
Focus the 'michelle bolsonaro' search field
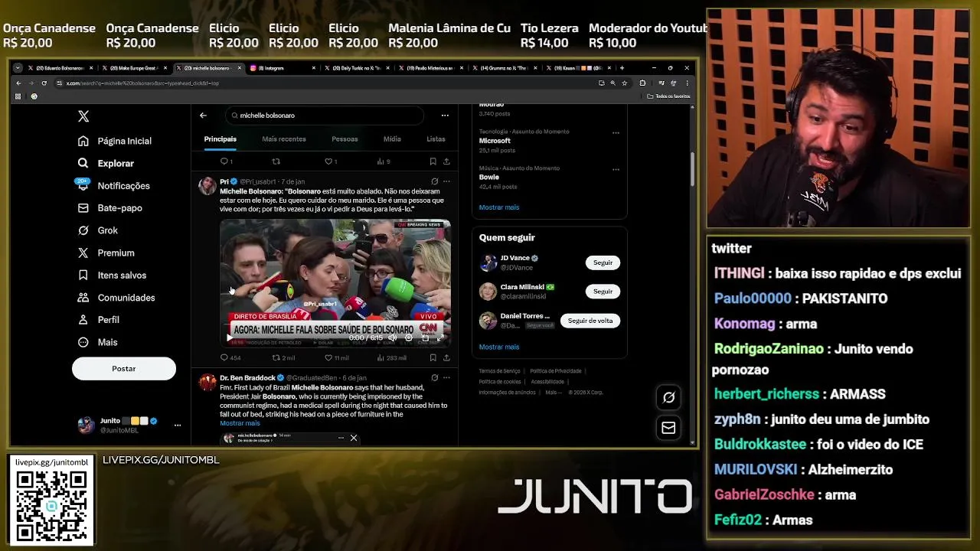(x=325, y=116)
